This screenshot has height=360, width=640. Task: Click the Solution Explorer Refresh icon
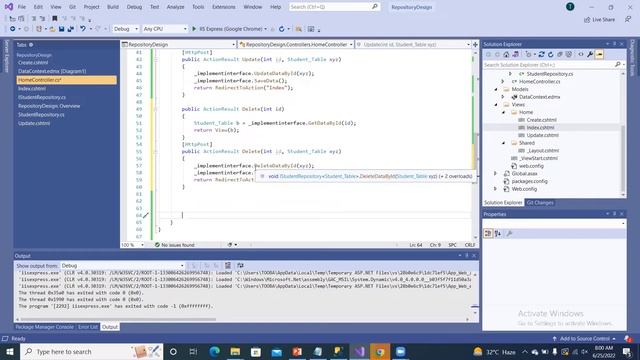pos(551,54)
